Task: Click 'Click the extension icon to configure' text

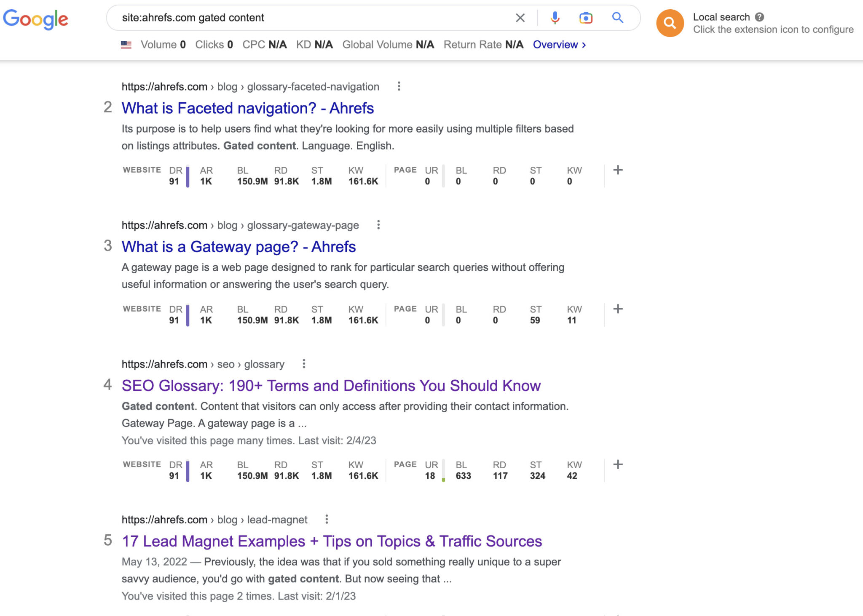Action: coord(773,29)
